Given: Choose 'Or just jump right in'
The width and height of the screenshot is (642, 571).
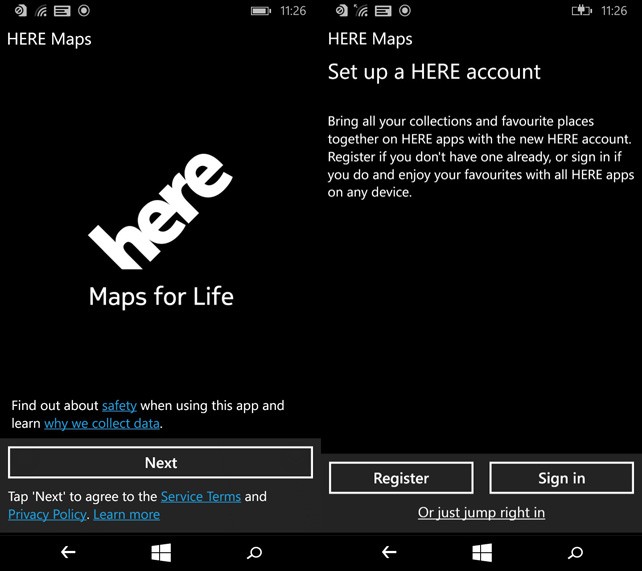Looking at the screenshot, I should coord(481,513).
